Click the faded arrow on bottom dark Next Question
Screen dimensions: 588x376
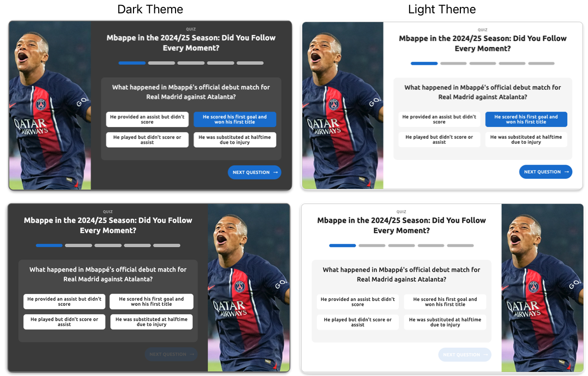pyautogui.click(x=192, y=354)
